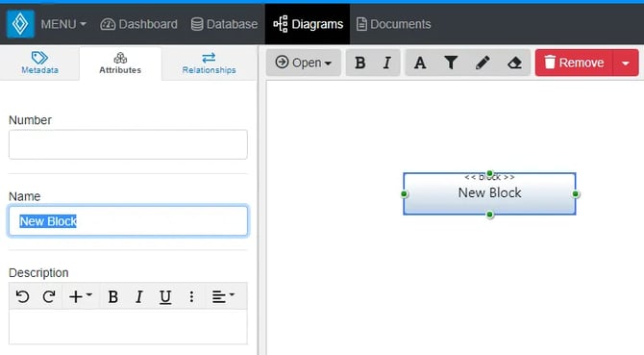Click the bottom green connector handle of block
The width and height of the screenshot is (644, 355).
[x=489, y=215]
